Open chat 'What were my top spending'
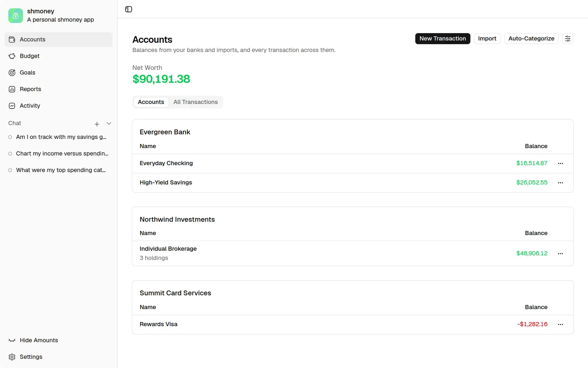The width and height of the screenshot is (588, 368). point(58,170)
